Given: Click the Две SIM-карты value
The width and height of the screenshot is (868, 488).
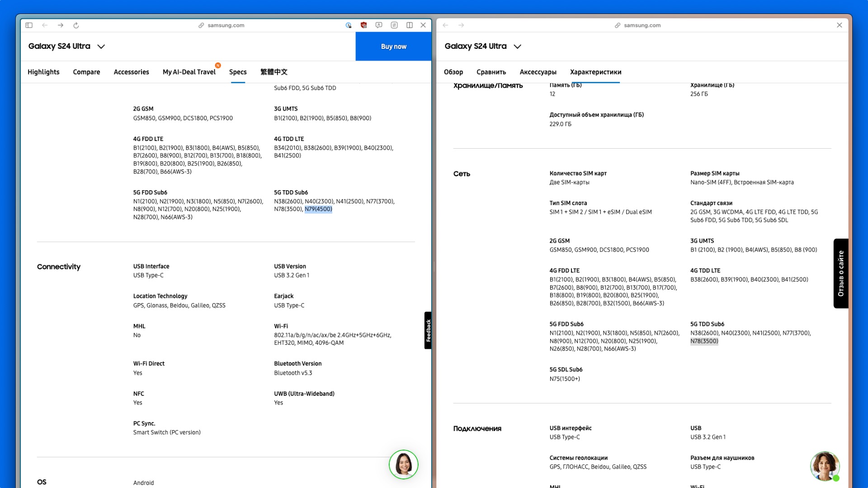Looking at the screenshot, I should point(570,182).
